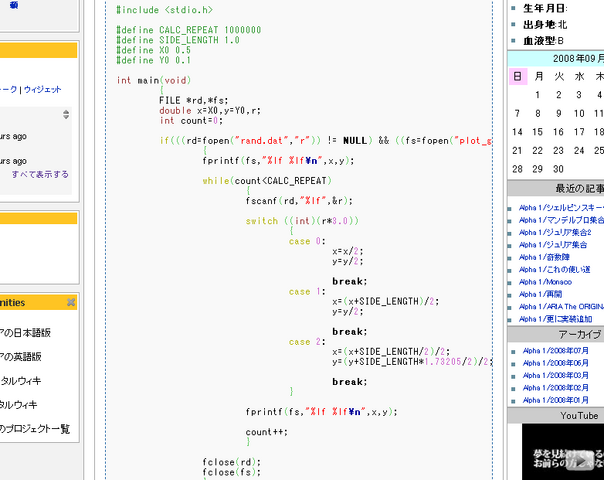The width and height of the screenshot is (604, 480).
Task: Open recent article ジュリア集合2
Action: pyautogui.click(x=555, y=232)
